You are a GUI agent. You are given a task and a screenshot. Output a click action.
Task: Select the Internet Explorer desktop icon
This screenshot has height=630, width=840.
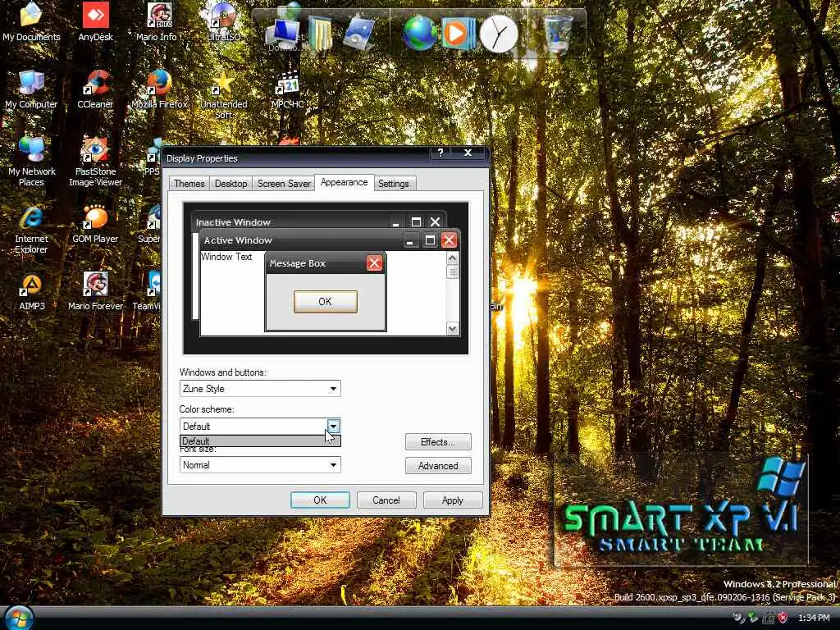click(31, 230)
